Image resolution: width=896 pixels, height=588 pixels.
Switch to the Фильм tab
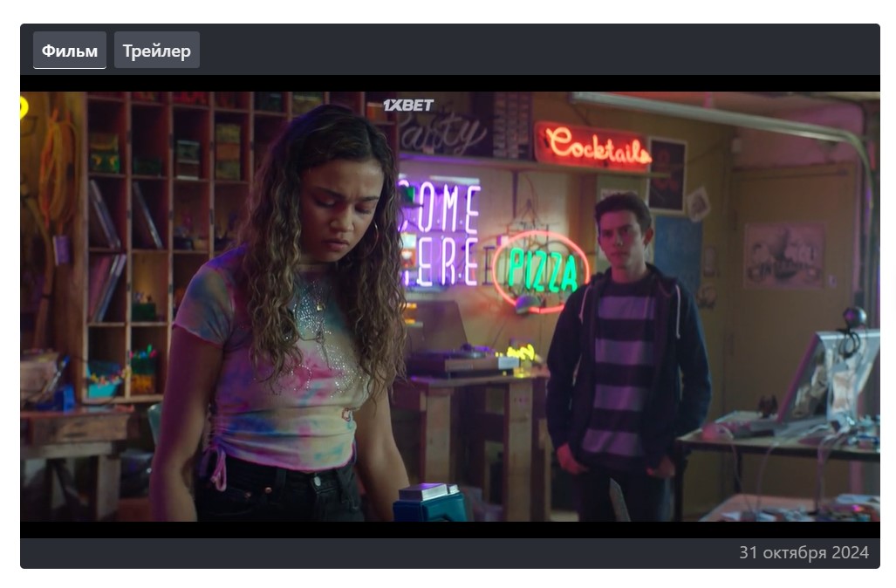(70, 51)
